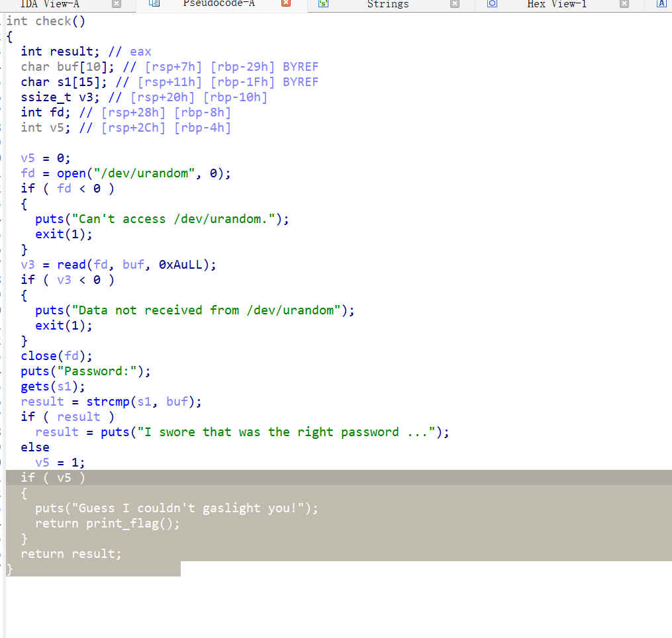Click the gets function call

pyautogui.click(x=34, y=386)
